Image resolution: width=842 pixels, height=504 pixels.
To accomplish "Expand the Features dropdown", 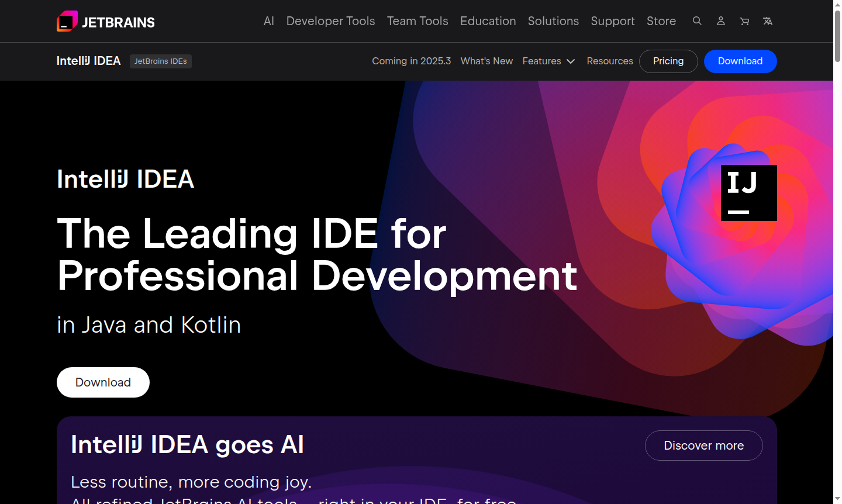I will (548, 61).
